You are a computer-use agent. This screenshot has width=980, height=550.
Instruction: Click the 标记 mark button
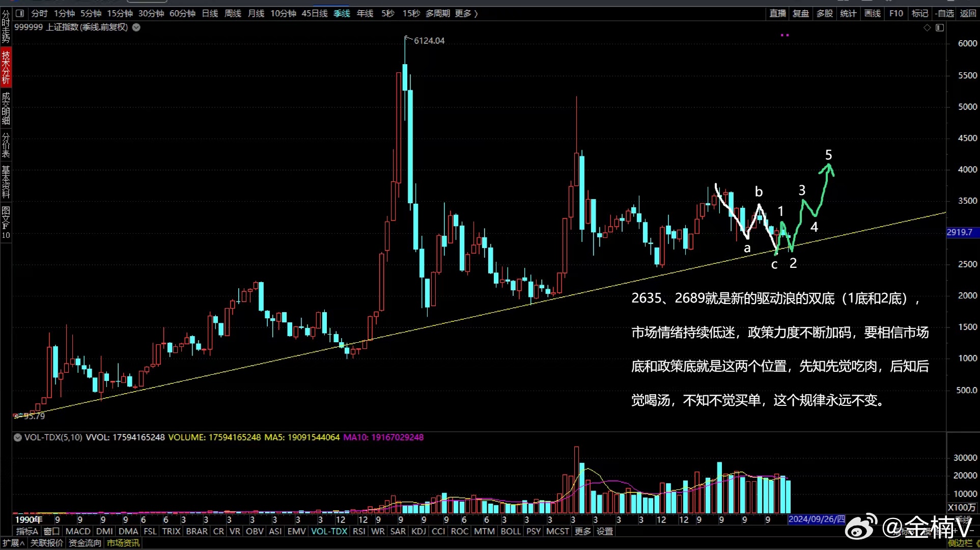pos(919,13)
